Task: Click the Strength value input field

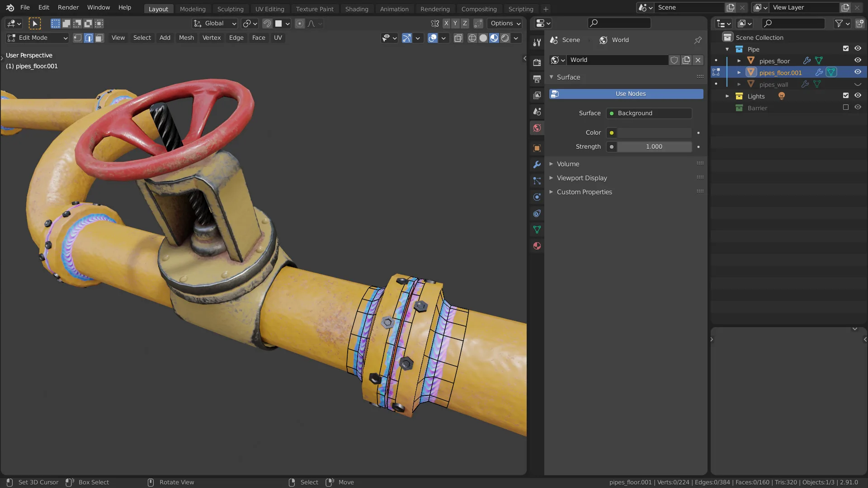Action: tap(654, 146)
